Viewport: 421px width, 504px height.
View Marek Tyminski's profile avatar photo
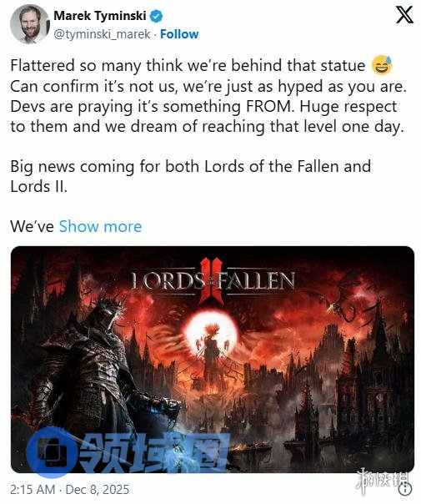tap(29, 24)
